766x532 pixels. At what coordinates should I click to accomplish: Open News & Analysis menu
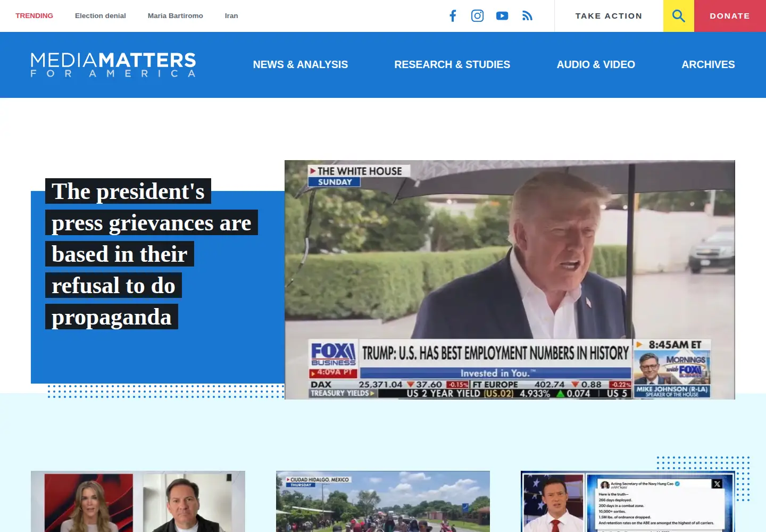click(x=301, y=64)
